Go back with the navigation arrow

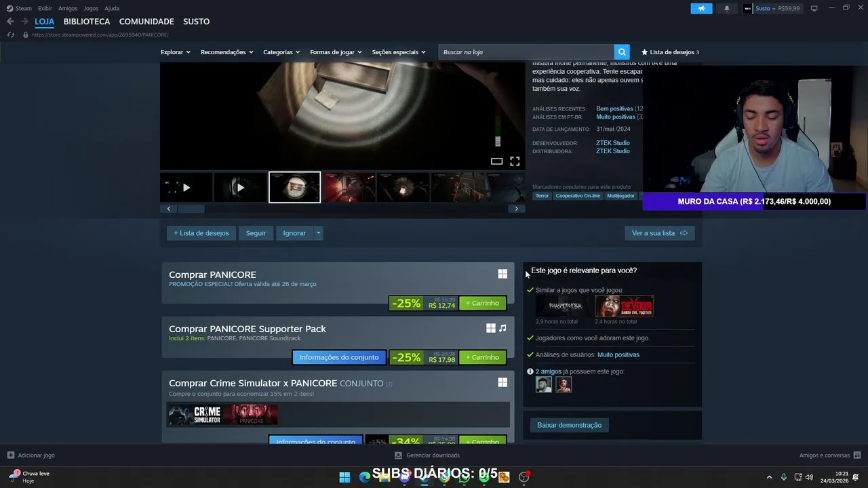[x=10, y=22]
